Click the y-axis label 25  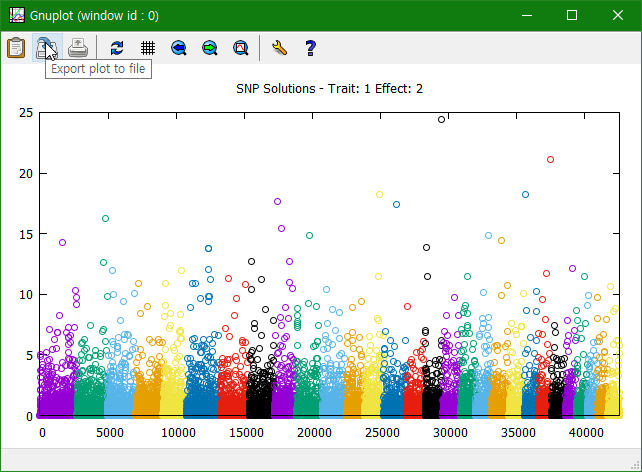(26, 113)
